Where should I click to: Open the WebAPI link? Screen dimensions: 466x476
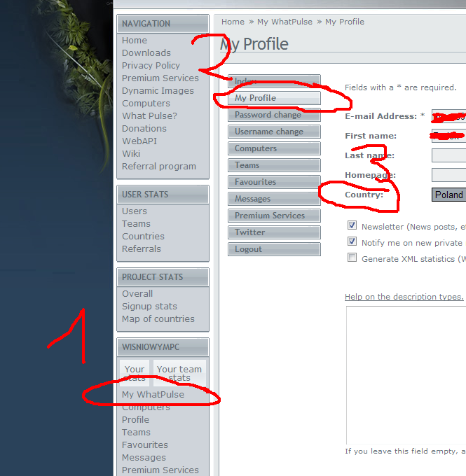point(139,141)
